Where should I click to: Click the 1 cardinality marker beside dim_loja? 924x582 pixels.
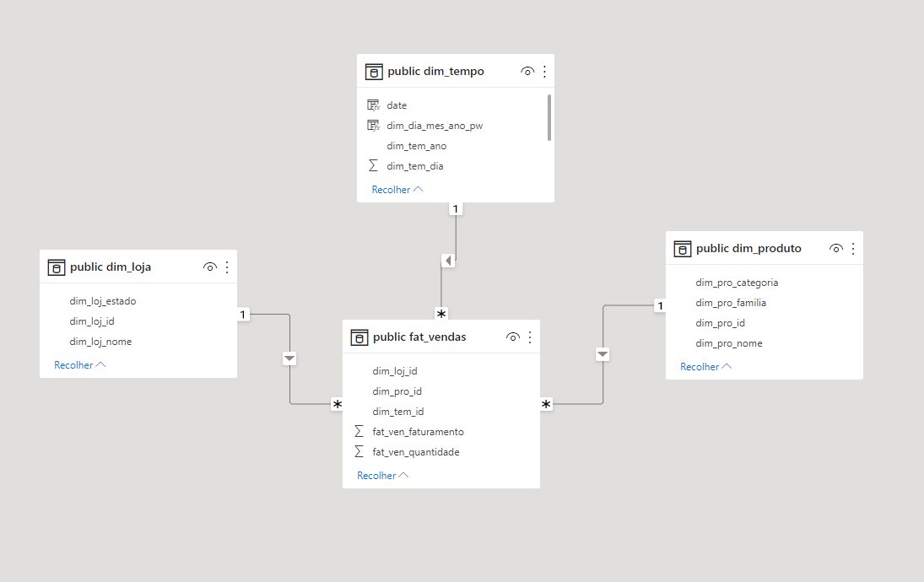(x=243, y=315)
